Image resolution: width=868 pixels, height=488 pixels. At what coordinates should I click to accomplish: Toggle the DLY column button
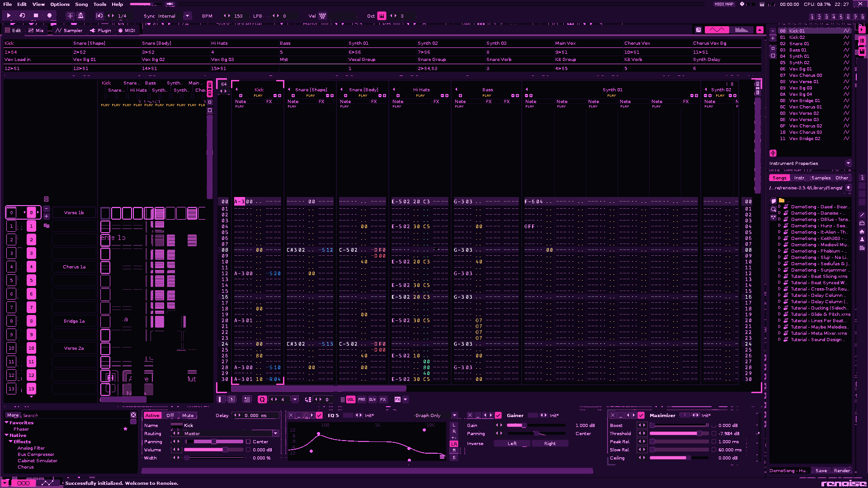coord(372,399)
